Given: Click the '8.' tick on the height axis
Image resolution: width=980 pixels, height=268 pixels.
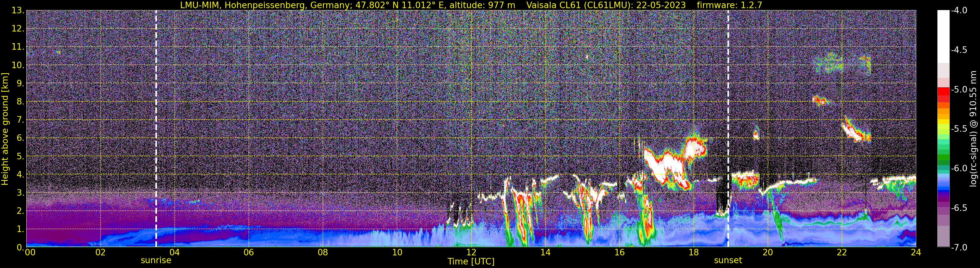Looking at the screenshot, I should point(20,102).
